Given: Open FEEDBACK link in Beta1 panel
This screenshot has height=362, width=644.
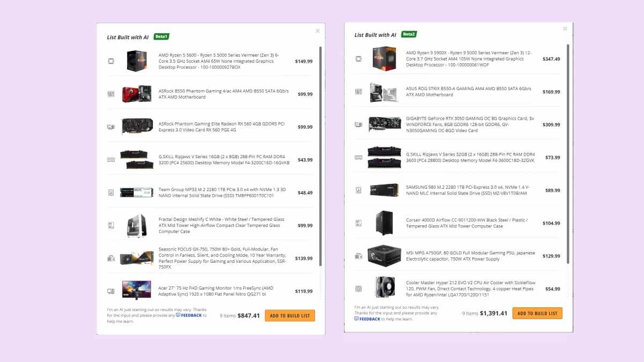Looking at the screenshot, I should (192, 315).
